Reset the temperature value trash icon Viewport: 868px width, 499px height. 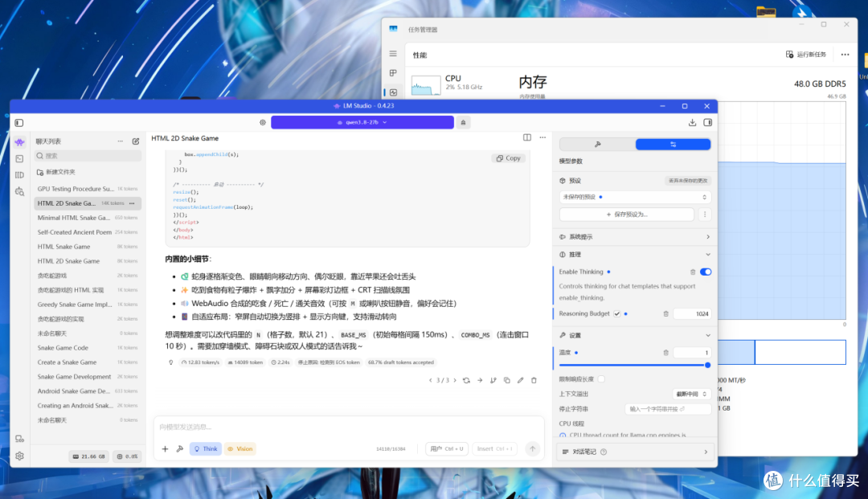pyautogui.click(x=666, y=353)
